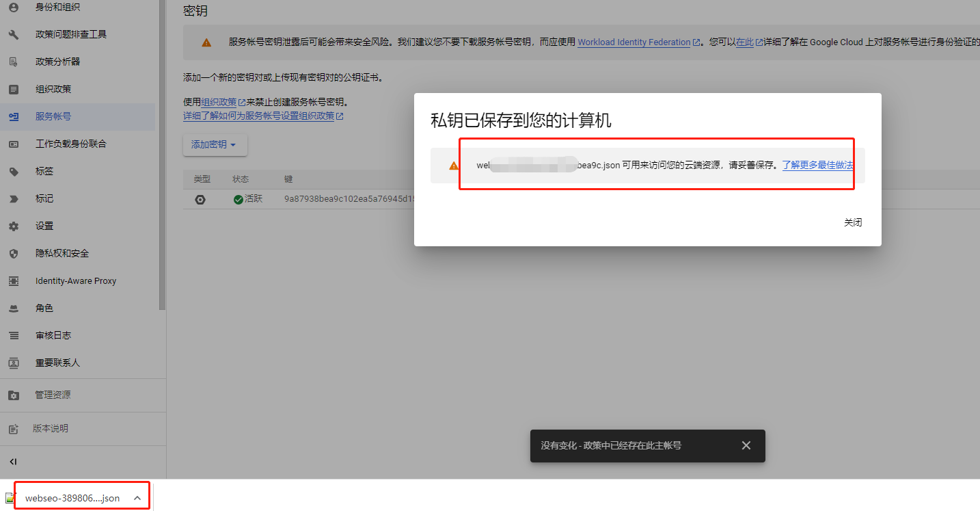Click the wrench icon for Policy Troubleshooter
This screenshot has height=511, width=980.
(13, 35)
